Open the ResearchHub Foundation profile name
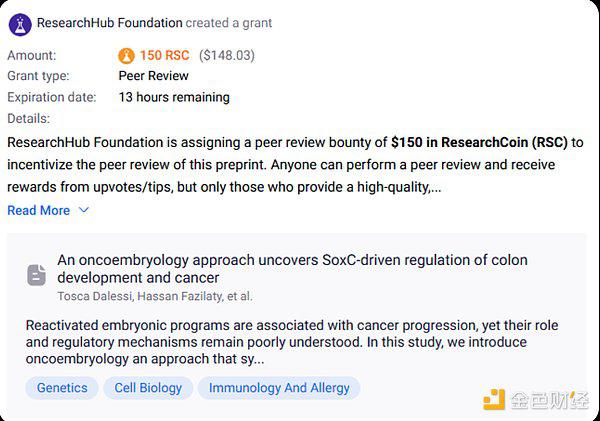Screen dimensions: 600x421 109,23
